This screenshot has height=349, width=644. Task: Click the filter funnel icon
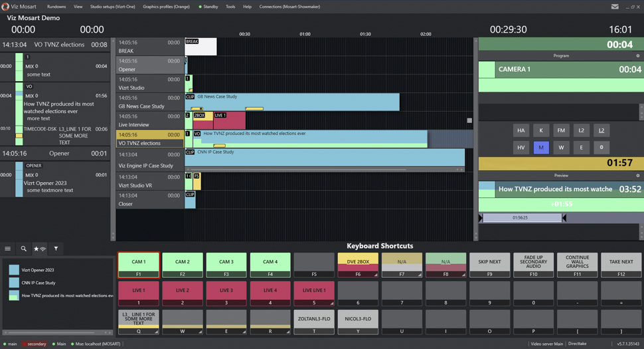coord(56,249)
